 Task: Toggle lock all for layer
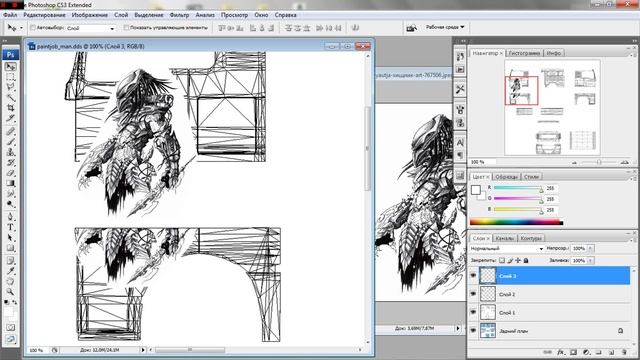(526, 260)
